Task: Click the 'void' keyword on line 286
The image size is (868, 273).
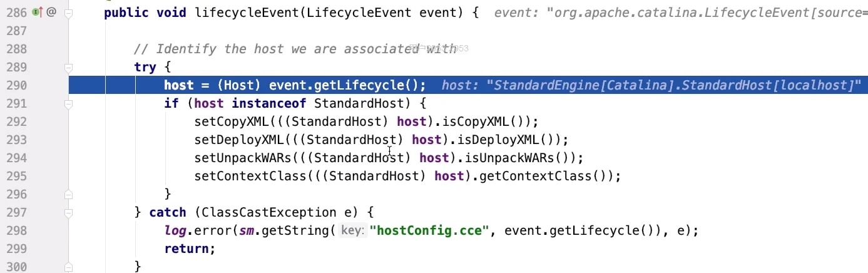Action: [171, 13]
